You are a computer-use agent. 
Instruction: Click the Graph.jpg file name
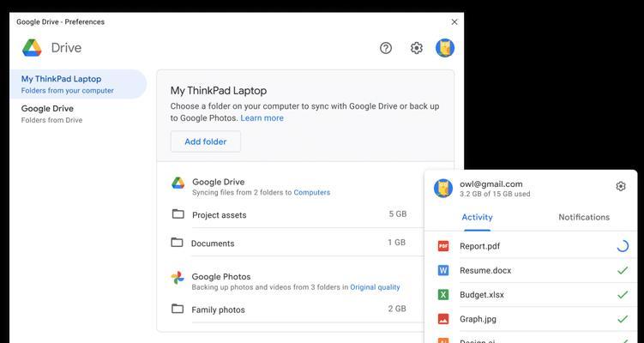478,319
